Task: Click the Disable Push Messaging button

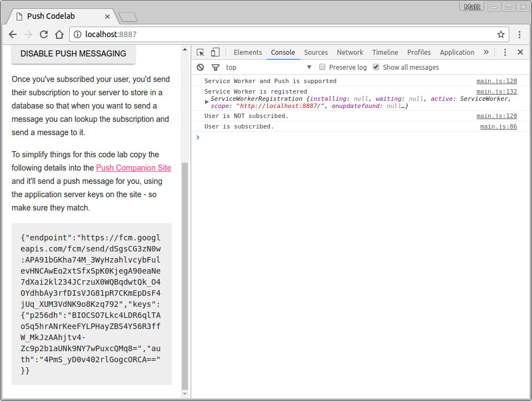Action: coord(73,54)
